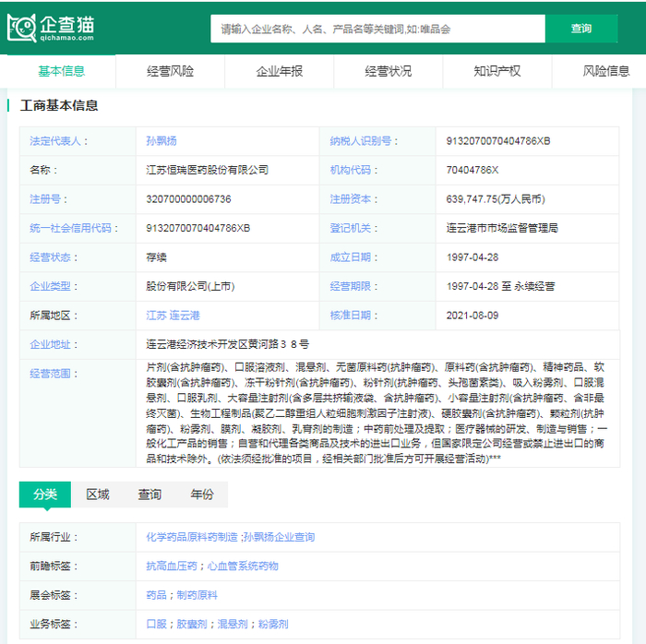
Task: Open 孙飘扬企业查询 link
Action: click(x=279, y=537)
